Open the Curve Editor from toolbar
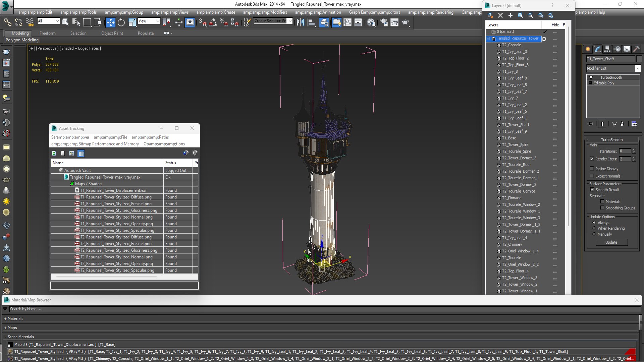This screenshot has width=644, height=362. [347, 22]
